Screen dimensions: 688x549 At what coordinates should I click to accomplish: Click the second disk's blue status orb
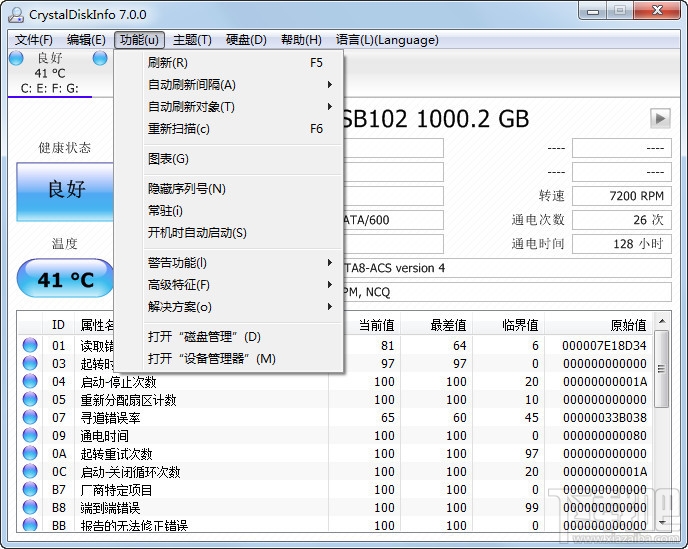point(100,58)
